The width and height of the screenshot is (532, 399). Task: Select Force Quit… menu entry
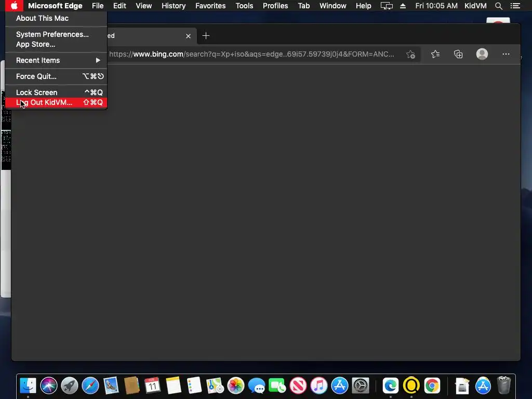(x=56, y=76)
